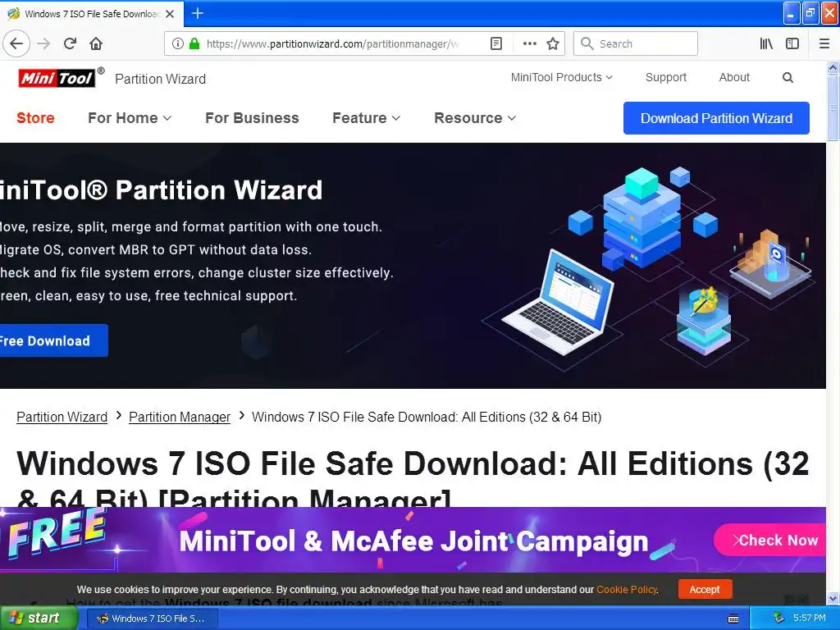Follow the Partition Wizard breadcrumb link
The height and width of the screenshot is (630, 840).
[62, 417]
